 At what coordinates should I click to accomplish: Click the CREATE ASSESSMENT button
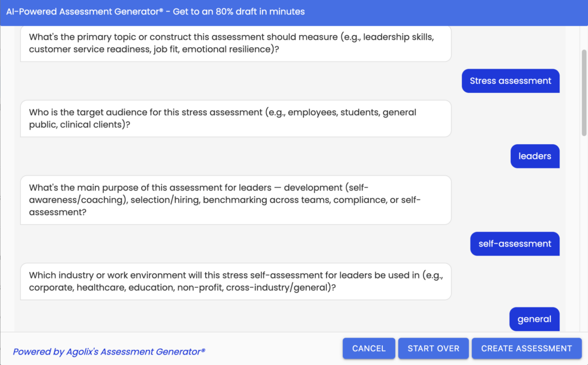coord(526,348)
